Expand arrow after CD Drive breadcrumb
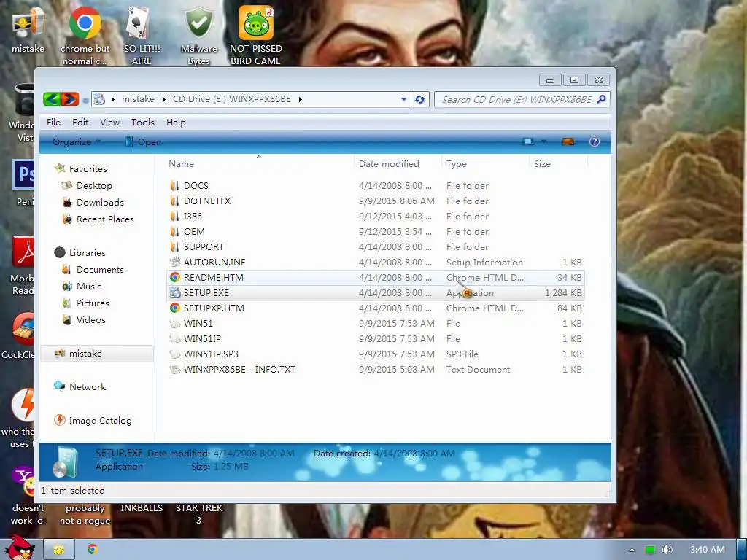The image size is (747, 560). point(300,99)
